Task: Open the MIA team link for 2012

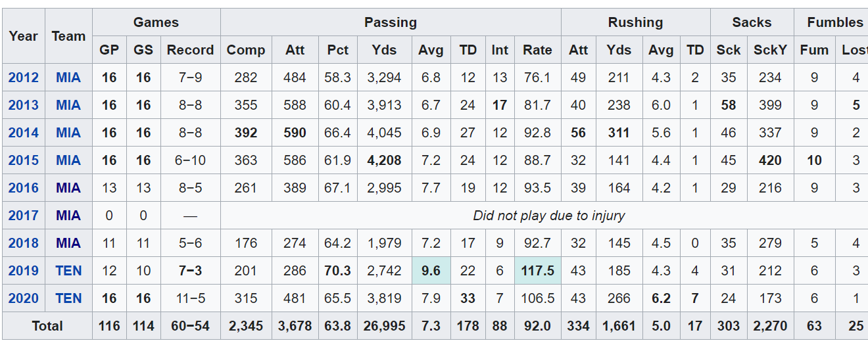Action: point(68,78)
